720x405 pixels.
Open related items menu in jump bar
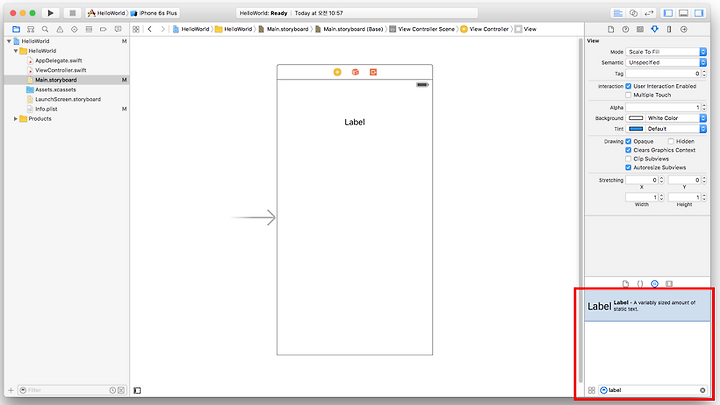pos(136,29)
